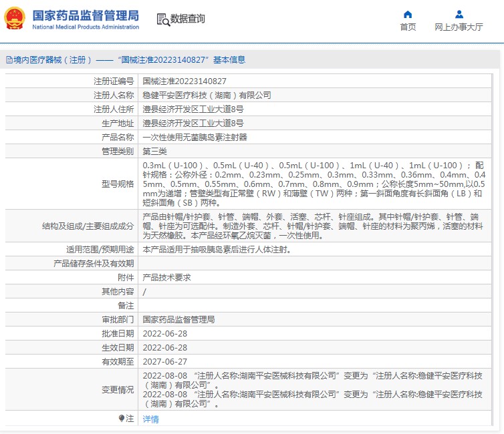Viewport: 504px width, 434px height.
Task: Click registrant name 稳健平安医疗科技（湖南）有限公司
Action: point(207,95)
